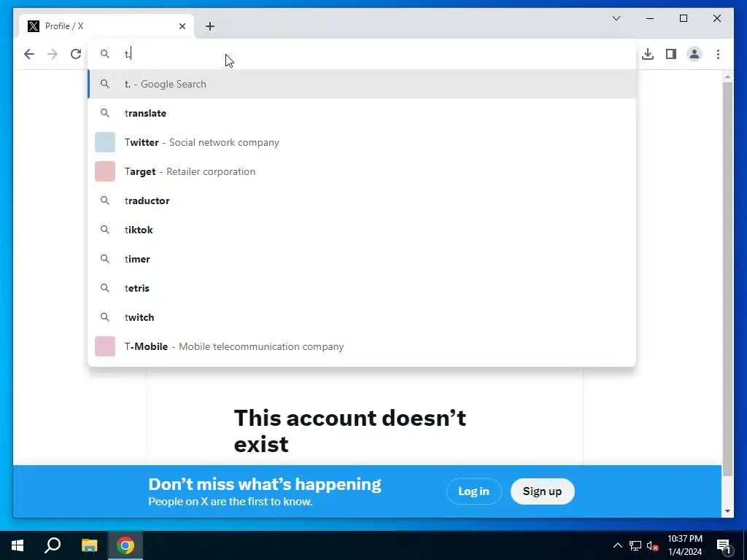This screenshot has width=747, height=560.
Task: Click the page scrollbar down arrow
Action: coord(727,511)
